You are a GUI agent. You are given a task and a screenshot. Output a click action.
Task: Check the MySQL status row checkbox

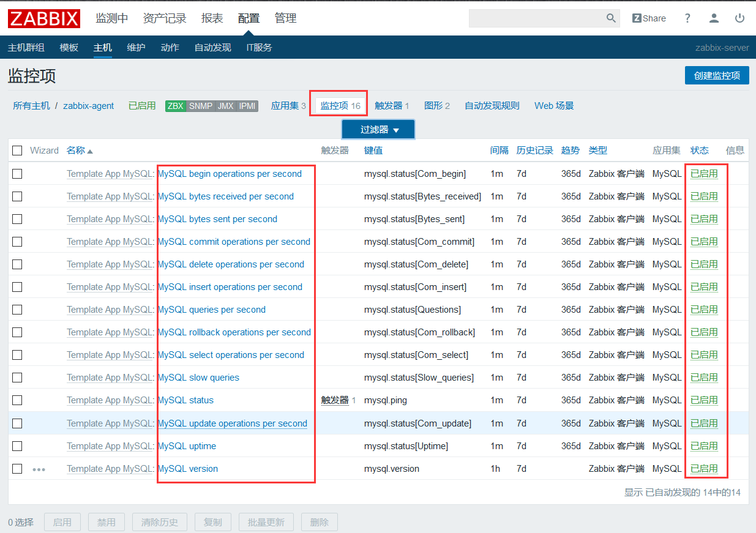coord(17,400)
